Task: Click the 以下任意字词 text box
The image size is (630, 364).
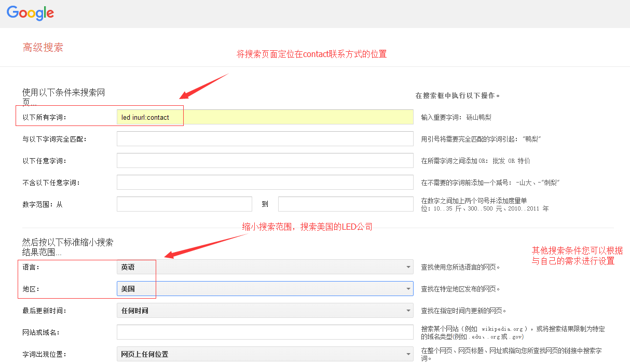Action: click(x=265, y=161)
